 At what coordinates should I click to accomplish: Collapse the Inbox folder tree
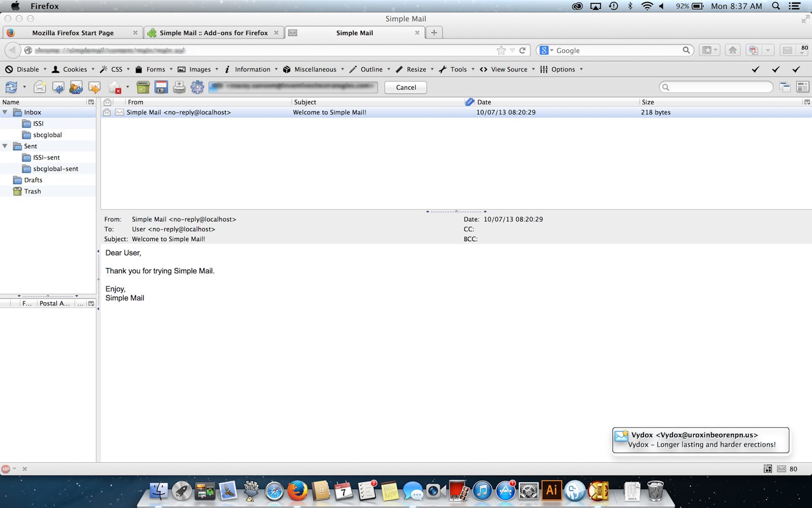point(5,112)
